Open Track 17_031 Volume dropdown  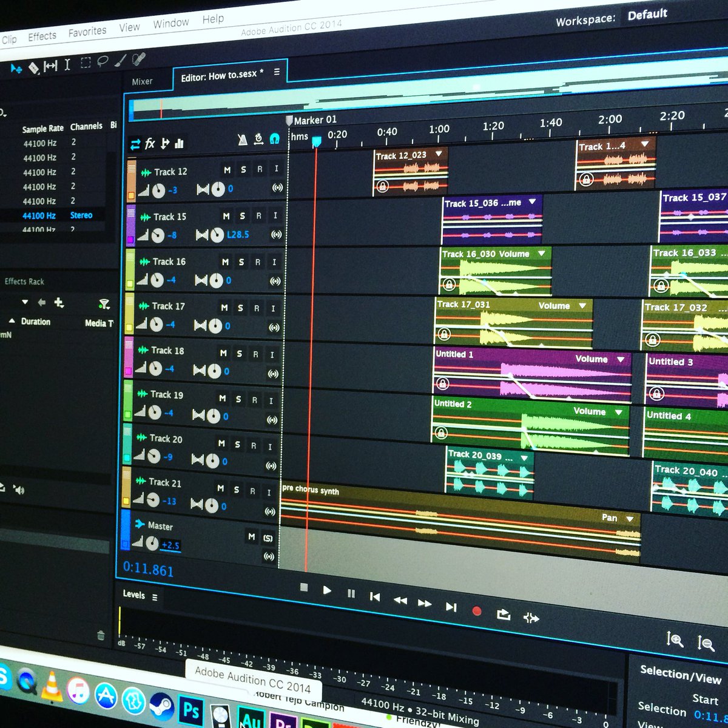tap(582, 306)
